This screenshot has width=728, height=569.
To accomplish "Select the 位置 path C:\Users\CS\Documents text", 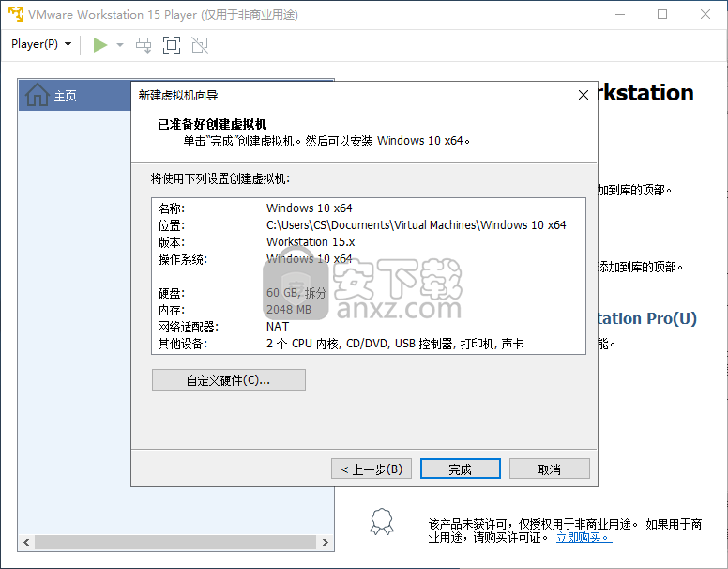I will (x=416, y=225).
